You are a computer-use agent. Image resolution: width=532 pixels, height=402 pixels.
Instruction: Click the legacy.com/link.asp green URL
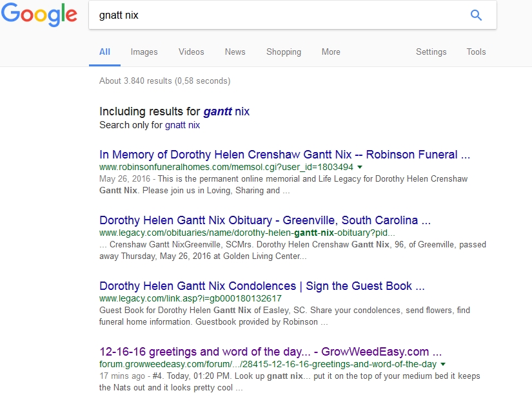click(x=190, y=299)
